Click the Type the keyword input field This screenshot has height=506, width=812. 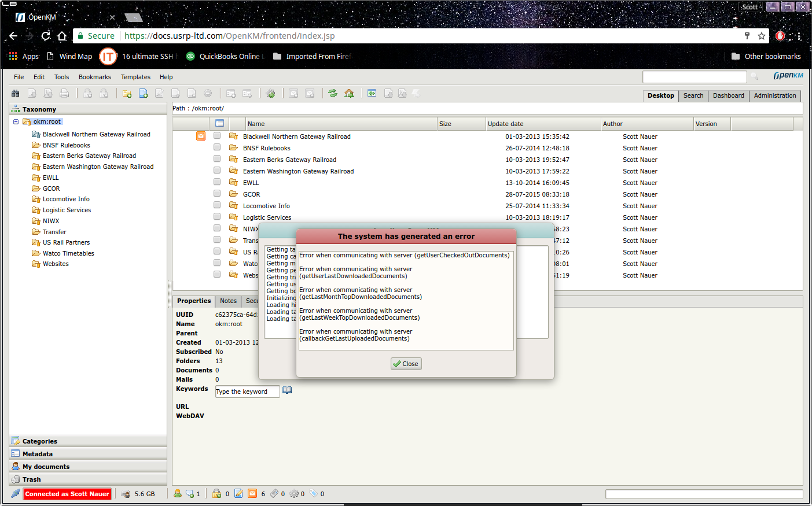(x=247, y=391)
